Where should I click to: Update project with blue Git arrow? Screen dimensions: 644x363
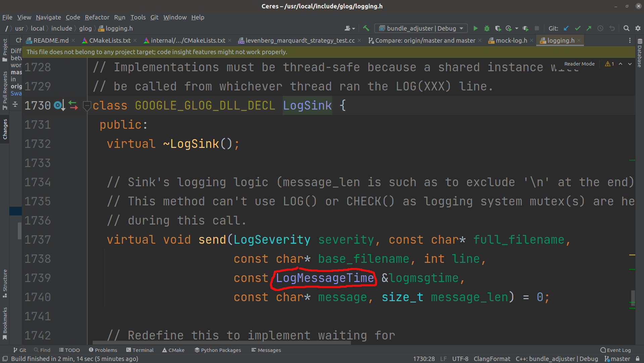(566, 28)
